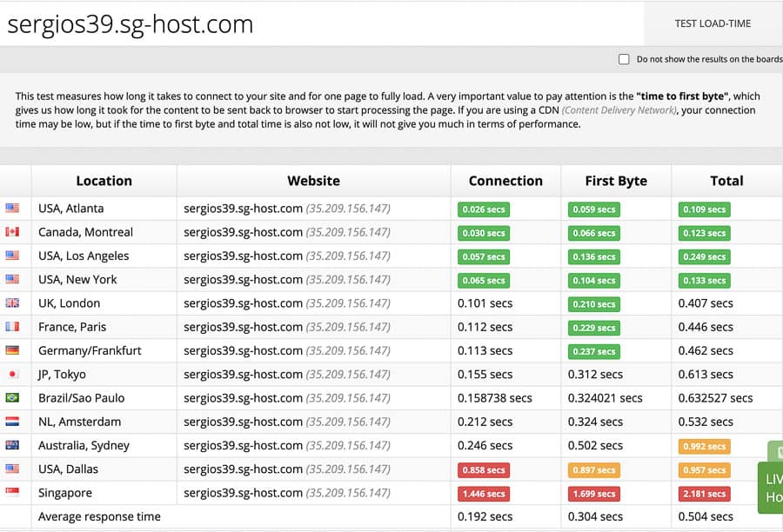The image size is (783, 532).
Task: Click the Connection column header
Action: tap(505, 181)
